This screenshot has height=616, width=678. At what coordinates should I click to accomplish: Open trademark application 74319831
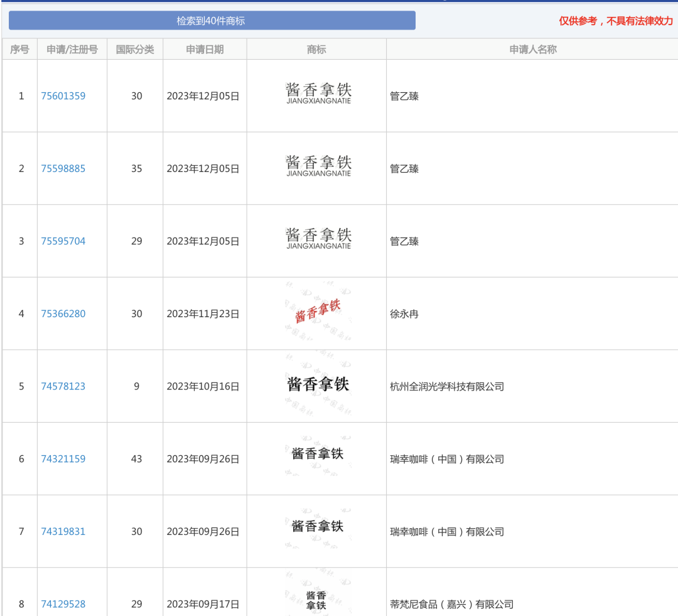63,531
